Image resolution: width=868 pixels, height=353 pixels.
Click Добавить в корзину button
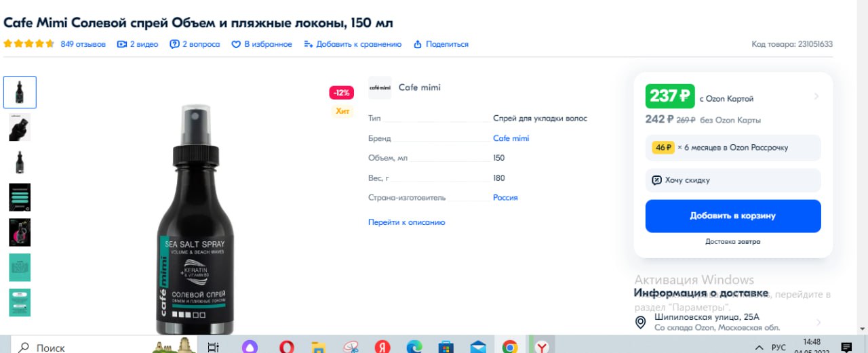pyautogui.click(x=733, y=215)
